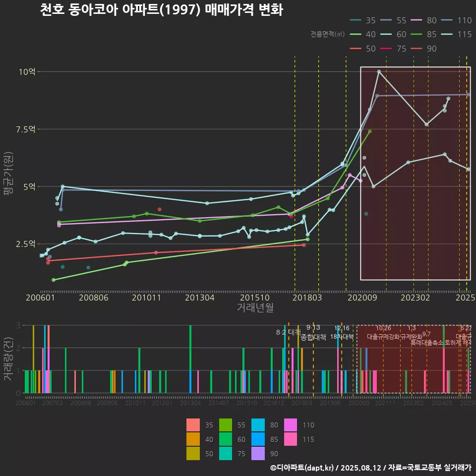
Task: Click 200908 on the volume chart x-axis
Action: click(x=107, y=403)
